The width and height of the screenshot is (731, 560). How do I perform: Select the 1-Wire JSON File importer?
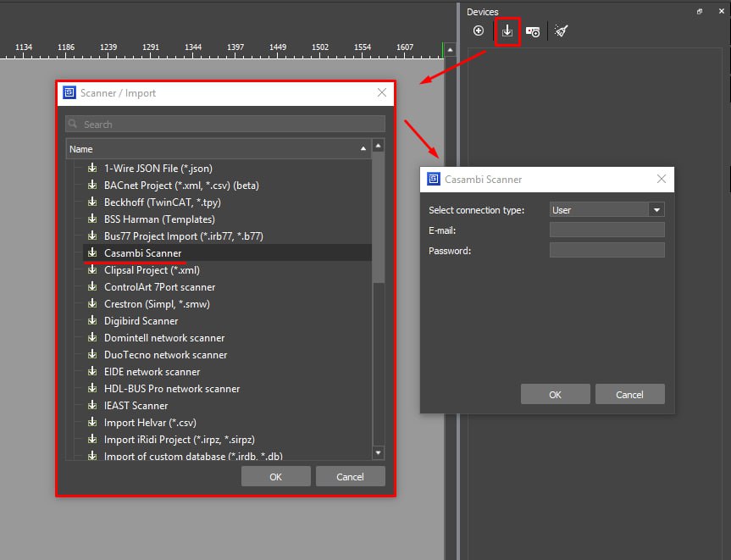point(158,169)
